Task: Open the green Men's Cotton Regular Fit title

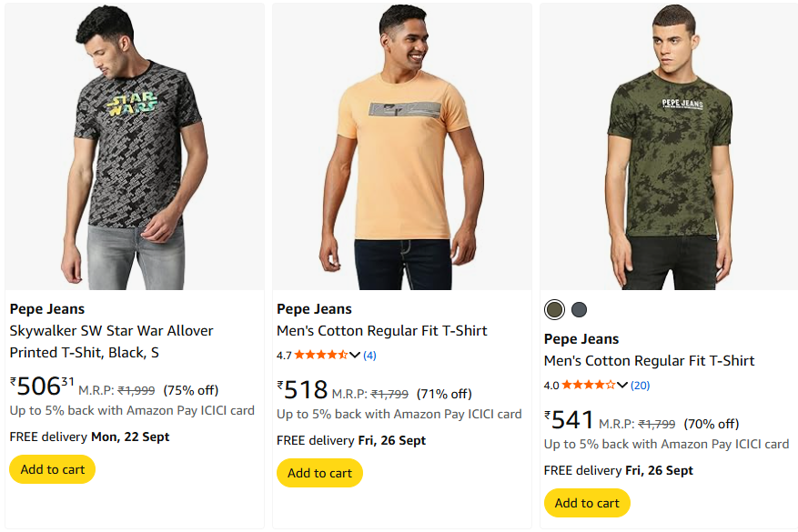Action: coord(650,361)
